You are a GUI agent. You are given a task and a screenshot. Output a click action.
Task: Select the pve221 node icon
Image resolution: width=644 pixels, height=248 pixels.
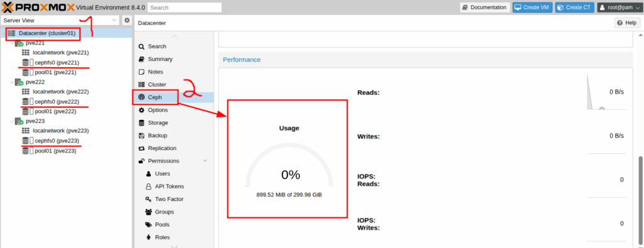tap(19, 43)
